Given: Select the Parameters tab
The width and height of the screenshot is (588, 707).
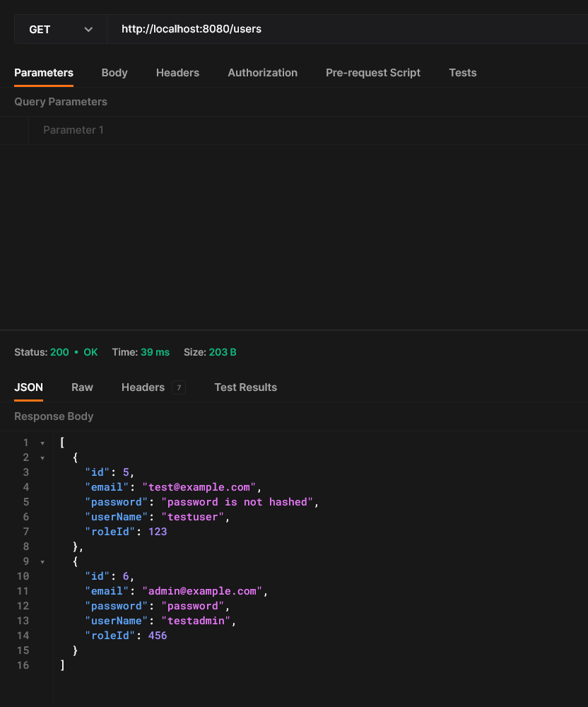Looking at the screenshot, I should pos(44,73).
